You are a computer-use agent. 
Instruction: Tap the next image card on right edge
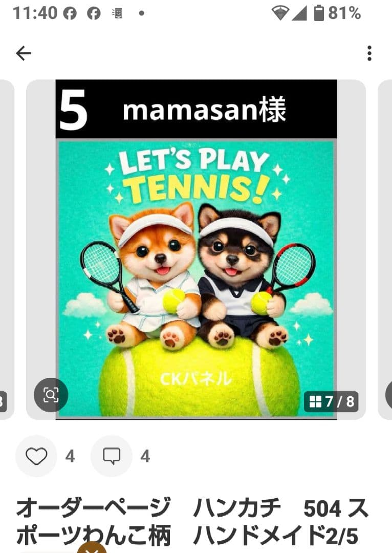[385, 250]
